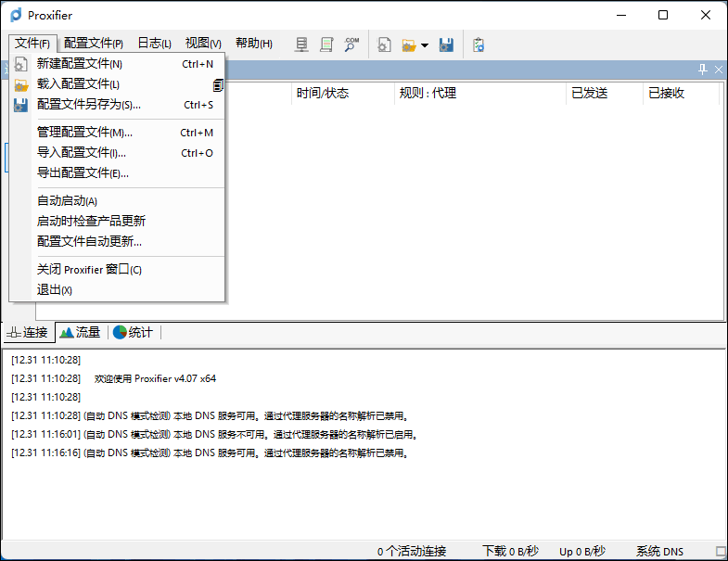728x561 pixels.
Task: Click the 已发送 column header
Action: coord(590,93)
